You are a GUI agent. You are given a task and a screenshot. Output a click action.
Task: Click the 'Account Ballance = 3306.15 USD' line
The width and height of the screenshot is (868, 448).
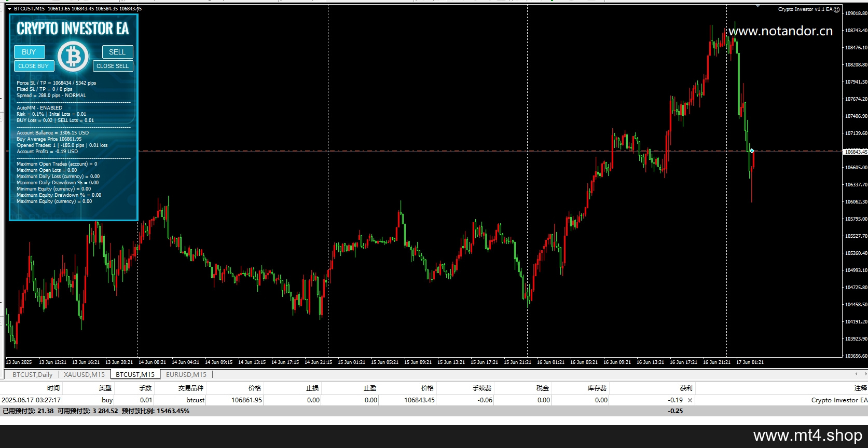[52, 133]
